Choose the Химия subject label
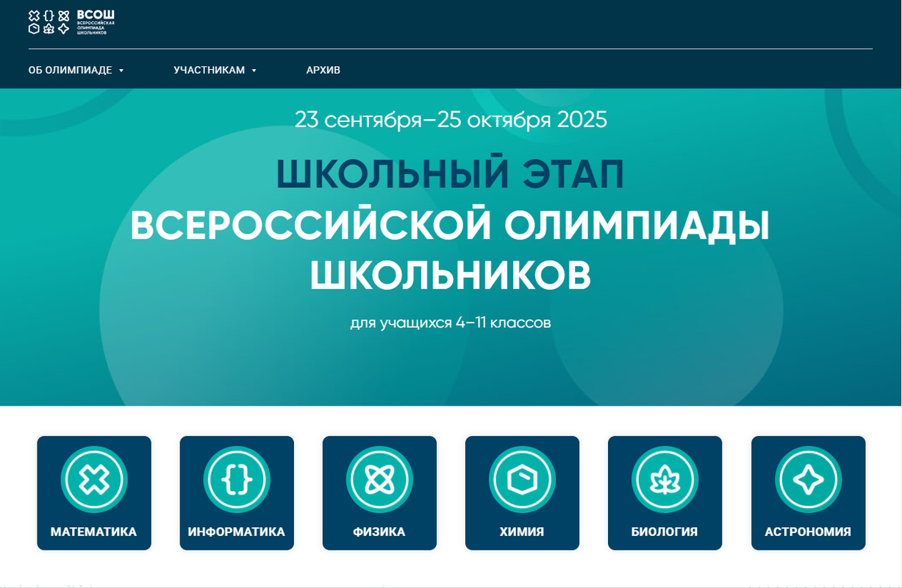 [x=522, y=532]
